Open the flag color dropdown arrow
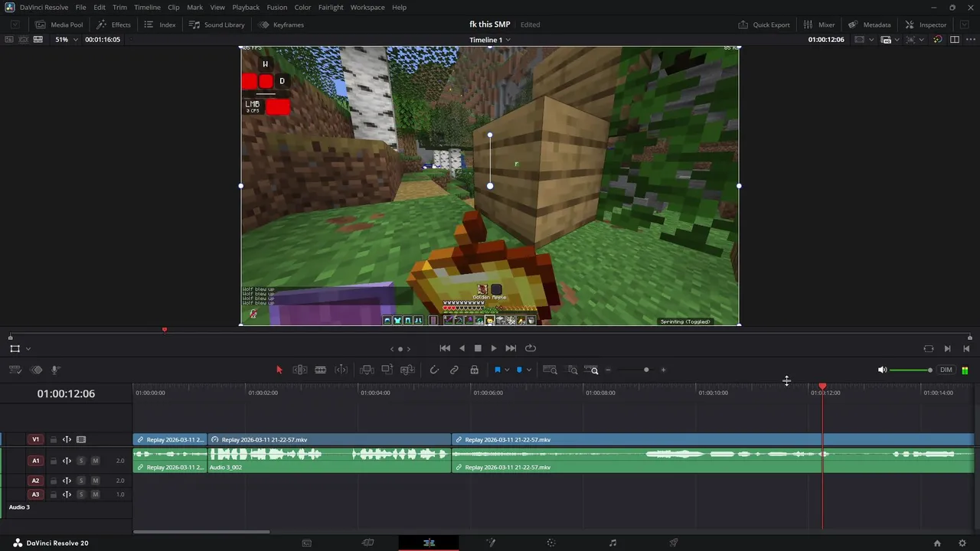Viewport: 980px width, 551px height. click(506, 370)
